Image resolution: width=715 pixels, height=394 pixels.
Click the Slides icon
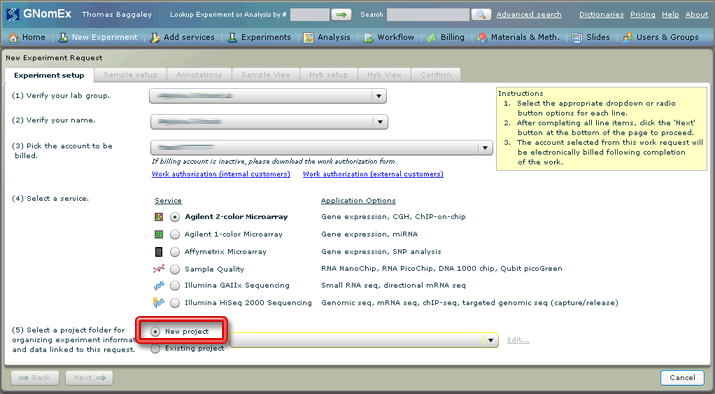[577, 37]
